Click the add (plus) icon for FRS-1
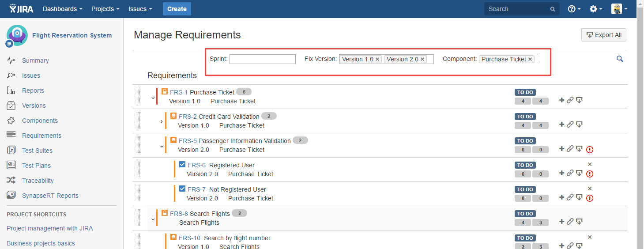 pos(561,100)
